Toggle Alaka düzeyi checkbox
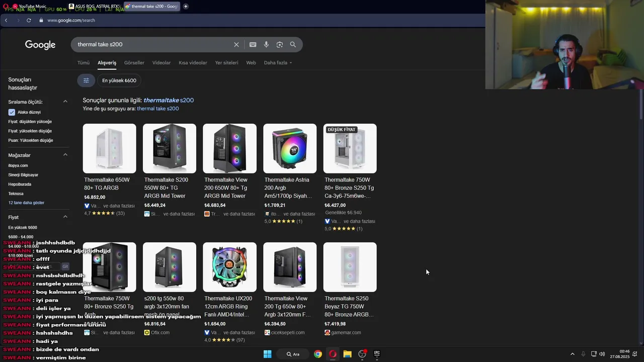 click(x=12, y=112)
